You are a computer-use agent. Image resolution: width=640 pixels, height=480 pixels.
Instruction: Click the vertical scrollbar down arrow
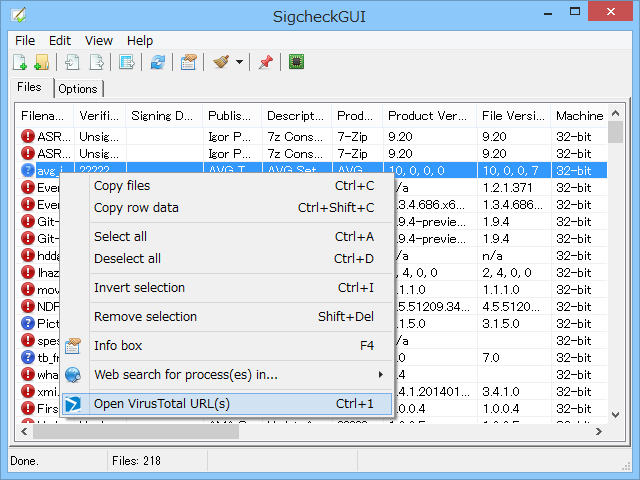click(616, 415)
